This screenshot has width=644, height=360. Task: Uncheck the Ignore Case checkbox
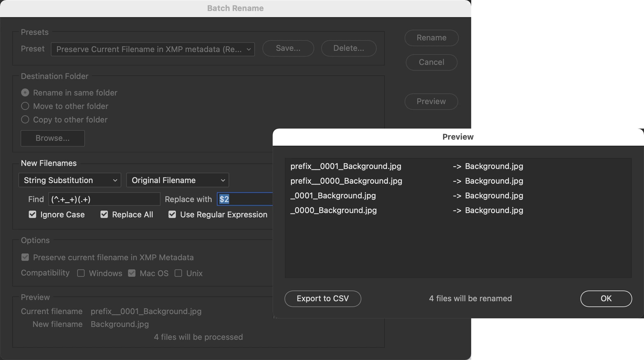click(x=32, y=215)
